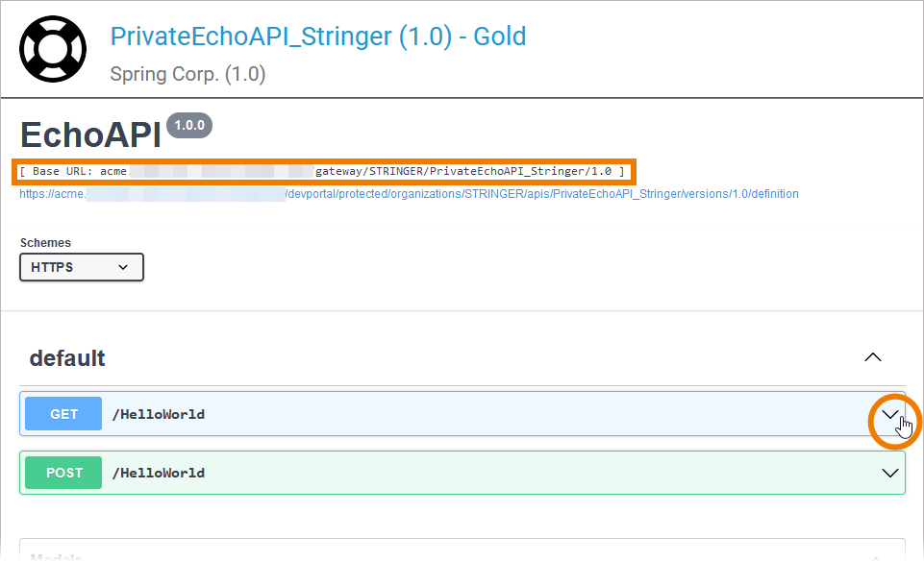Click the 1.0.0 version badge
This screenshot has width=924, height=562.
click(189, 126)
